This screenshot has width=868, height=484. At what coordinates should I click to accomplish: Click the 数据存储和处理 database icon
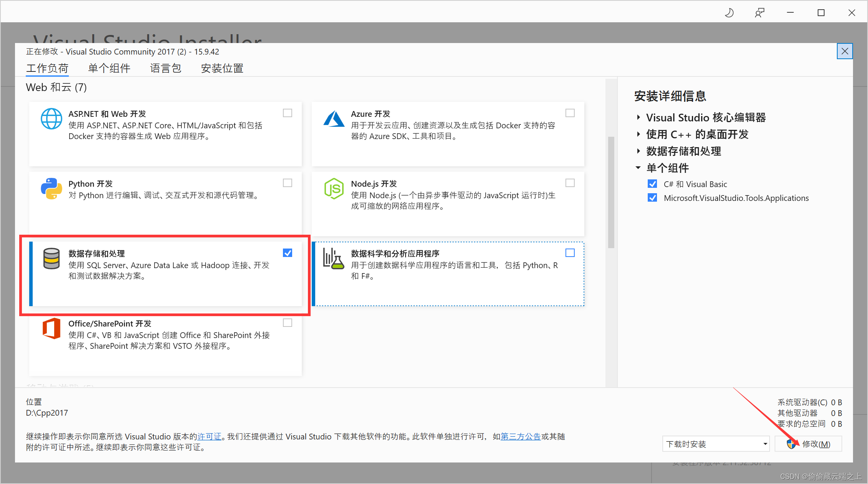click(51, 259)
